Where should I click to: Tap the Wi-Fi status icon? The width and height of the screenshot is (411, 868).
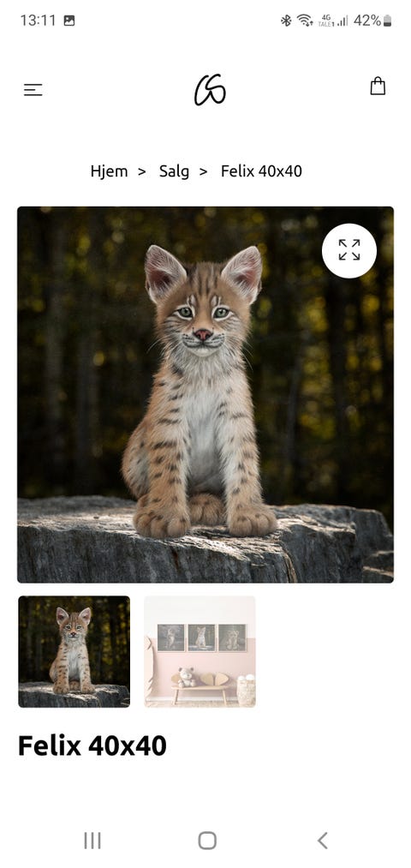point(305,21)
